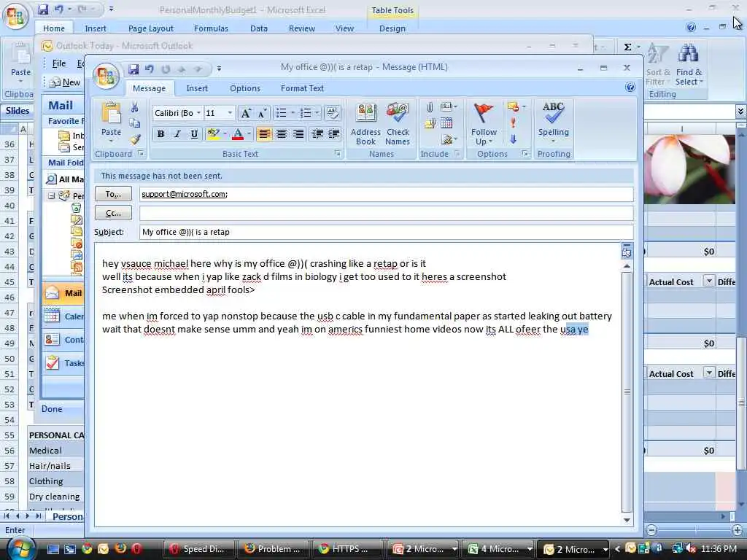Expand the Clipboard dialog launcher
The image size is (747, 560).
141,153
